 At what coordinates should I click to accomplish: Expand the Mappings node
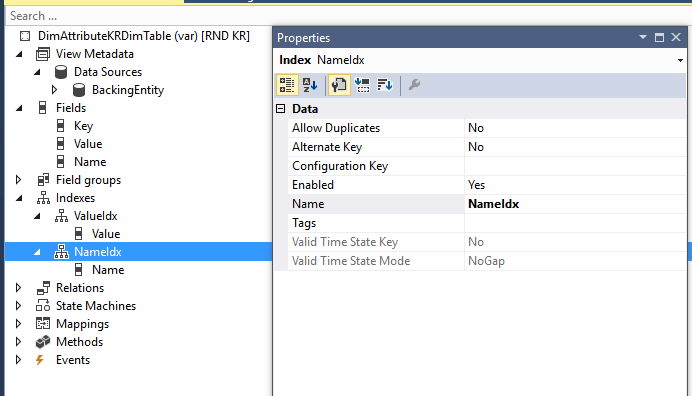pyautogui.click(x=18, y=324)
